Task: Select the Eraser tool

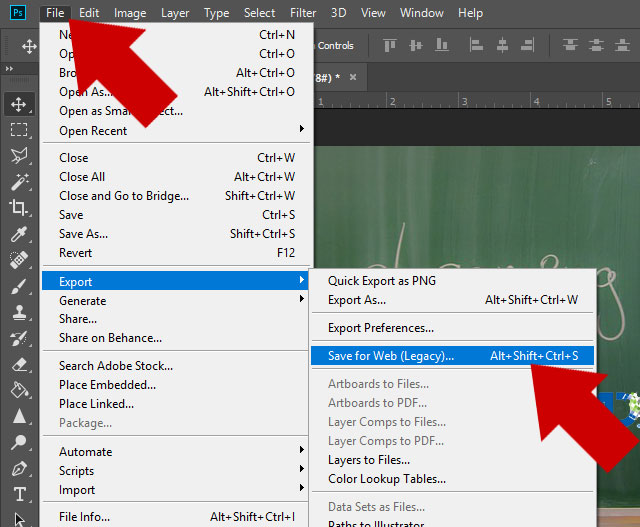Action: coord(19,365)
